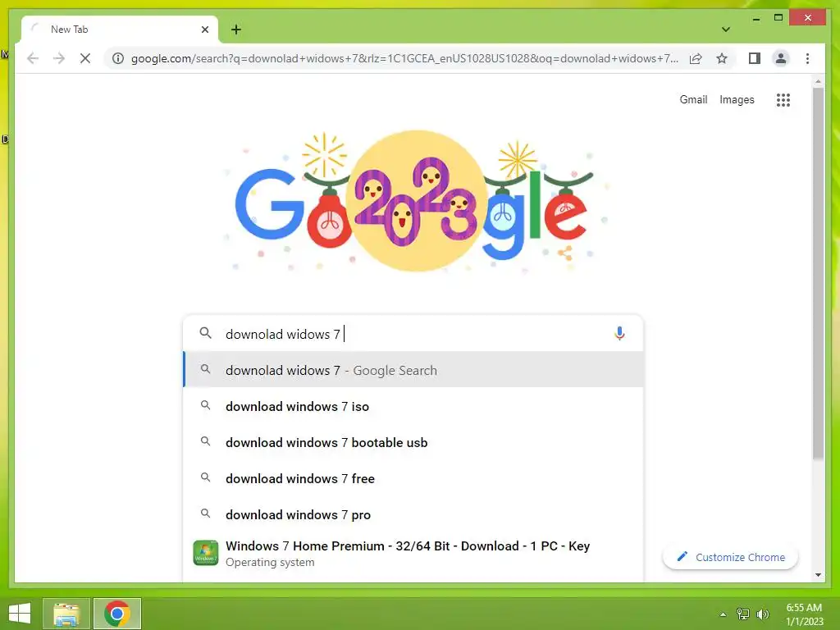The width and height of the screenshot is (840, 630).
Task: Open Gmail link
Action: [693, 99]
